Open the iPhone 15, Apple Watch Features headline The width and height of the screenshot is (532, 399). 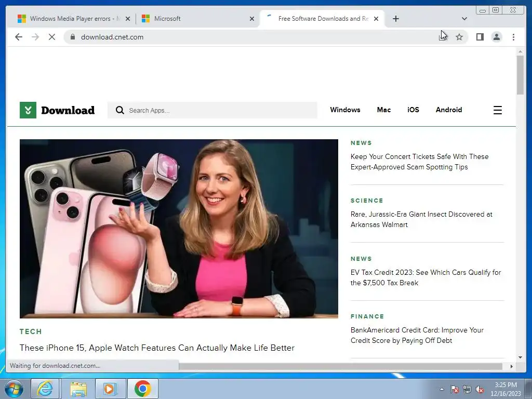coord(157,348)
